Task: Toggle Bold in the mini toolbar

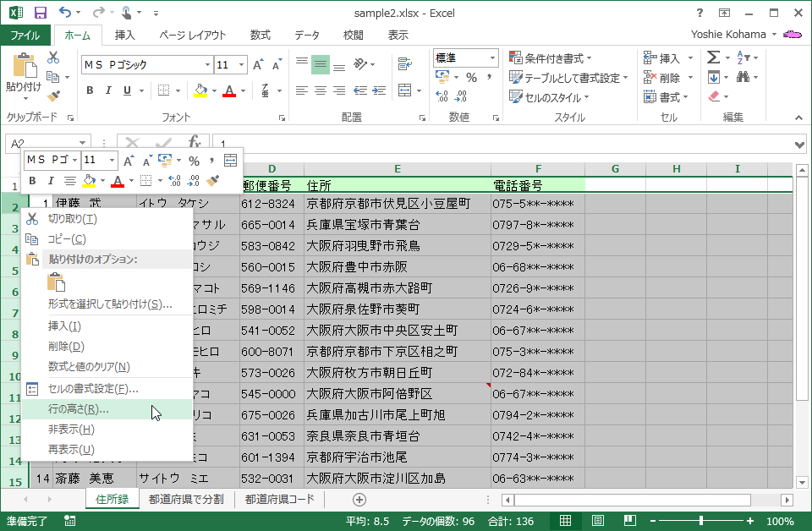Action: point(32,181)
